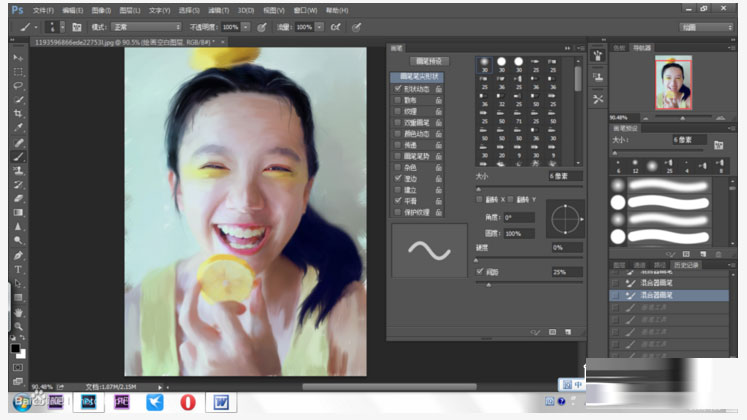Image resolution: width=747 pixels, height=420 pixels.
Task: Enable the 散布 scattering checkbox
Action: (x=398, y=100)
